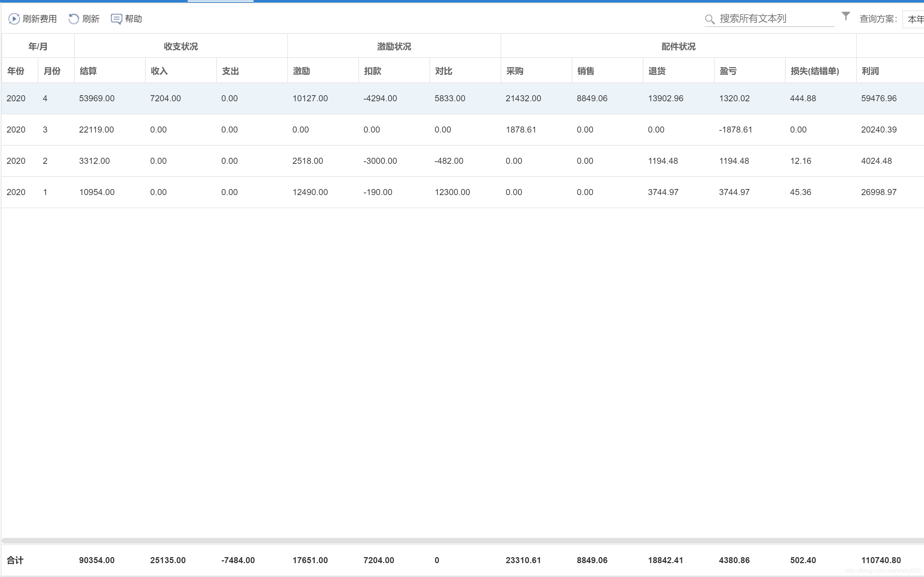Click the 配件状况 group header
924x577 pixels.
[x=678, y=47]
